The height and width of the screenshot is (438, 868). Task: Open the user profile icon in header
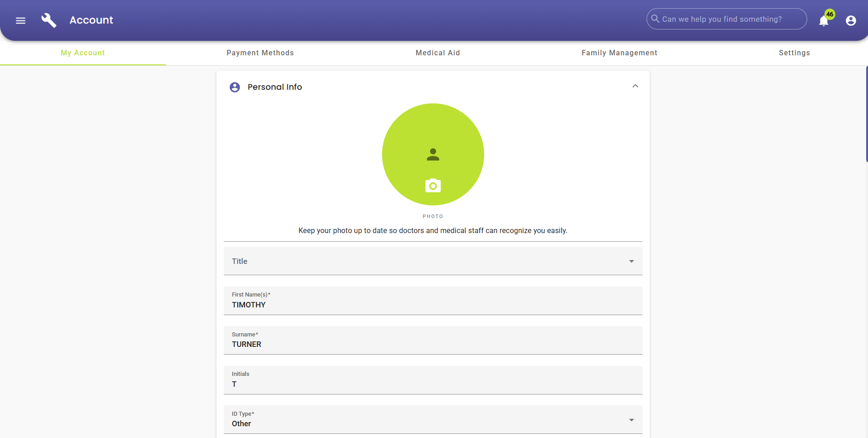click(851, 20)
